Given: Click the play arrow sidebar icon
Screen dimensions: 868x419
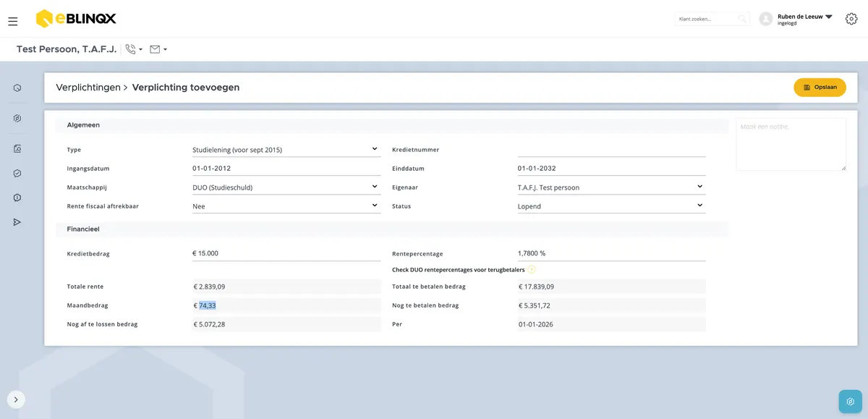Looking at the screenshot, I should 17,222.
